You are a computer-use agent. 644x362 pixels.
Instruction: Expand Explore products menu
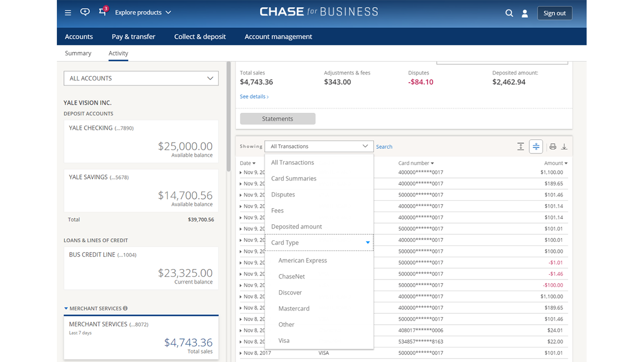click(x=143, y=13)
